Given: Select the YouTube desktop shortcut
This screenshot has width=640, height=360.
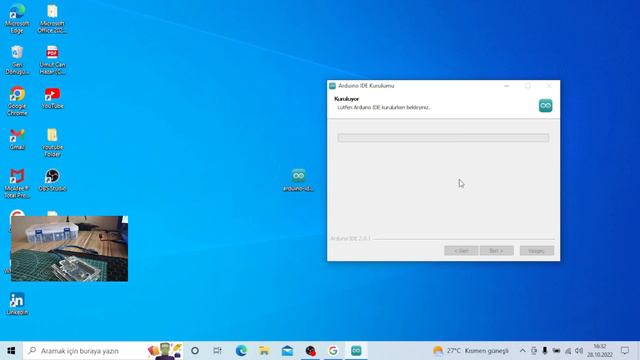Looking at the screenshot, I should click(52, 98).
